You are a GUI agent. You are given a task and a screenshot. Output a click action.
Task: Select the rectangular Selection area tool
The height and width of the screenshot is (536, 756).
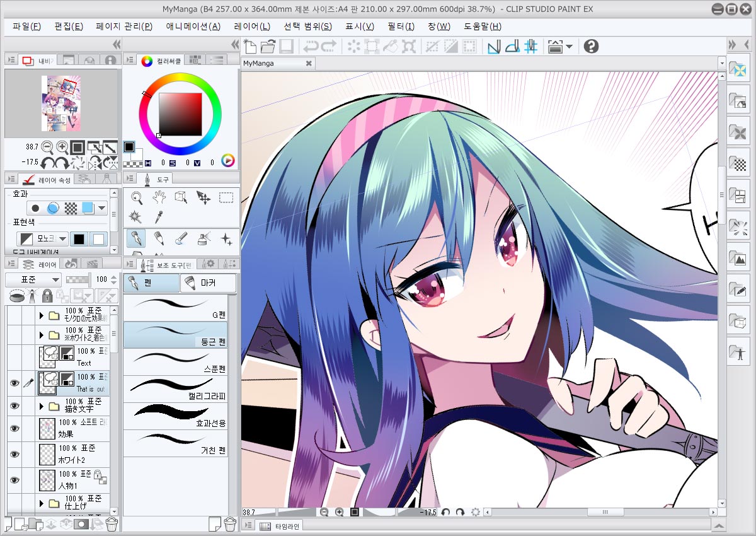[x=226, y=197]
